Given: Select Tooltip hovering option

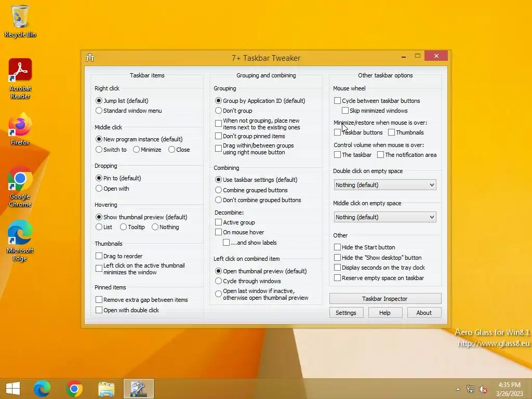Looking at the screenshot, I should (132, 227).
